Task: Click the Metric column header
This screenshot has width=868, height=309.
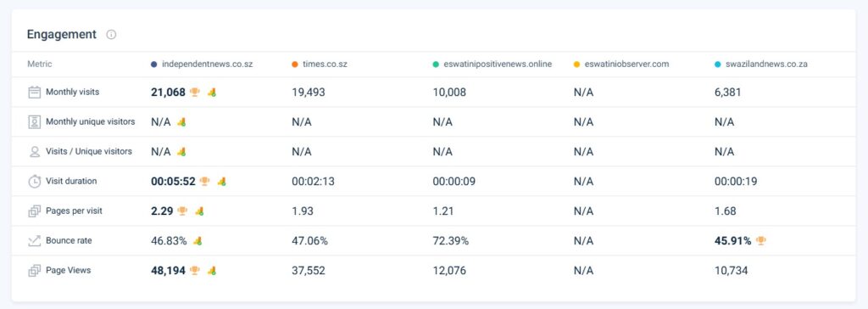Action: pos(40,65)
